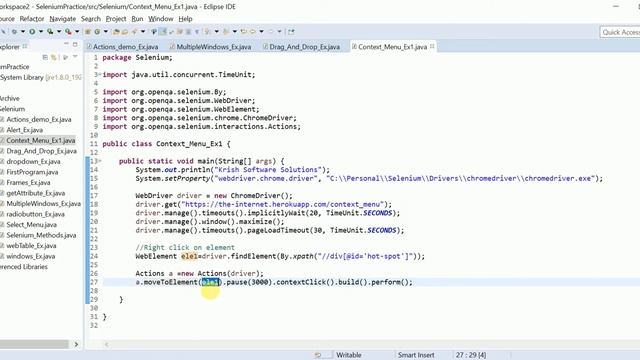The width and height of the screenshot is (640, 360).
Task: Select windows_Ex.java in Package Explorer
Action: (31, 256)
